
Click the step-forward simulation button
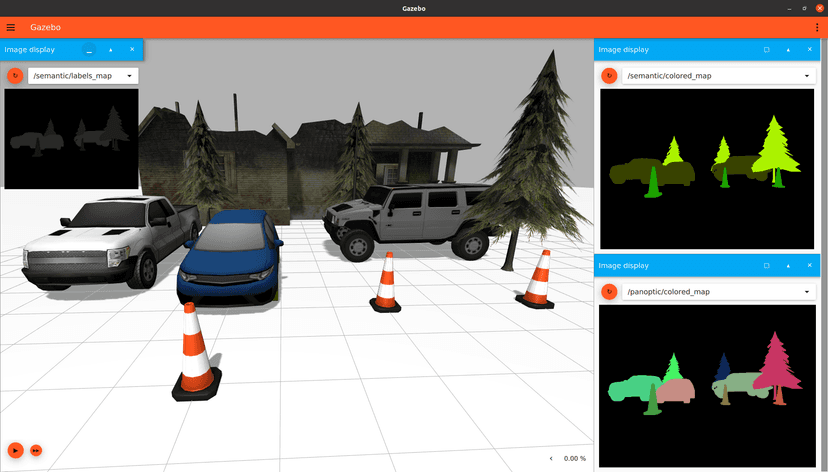tap(36, 451)
